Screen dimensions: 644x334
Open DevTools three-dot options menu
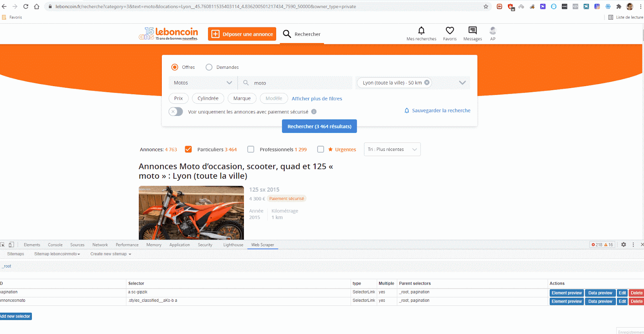tap(633, 245)
